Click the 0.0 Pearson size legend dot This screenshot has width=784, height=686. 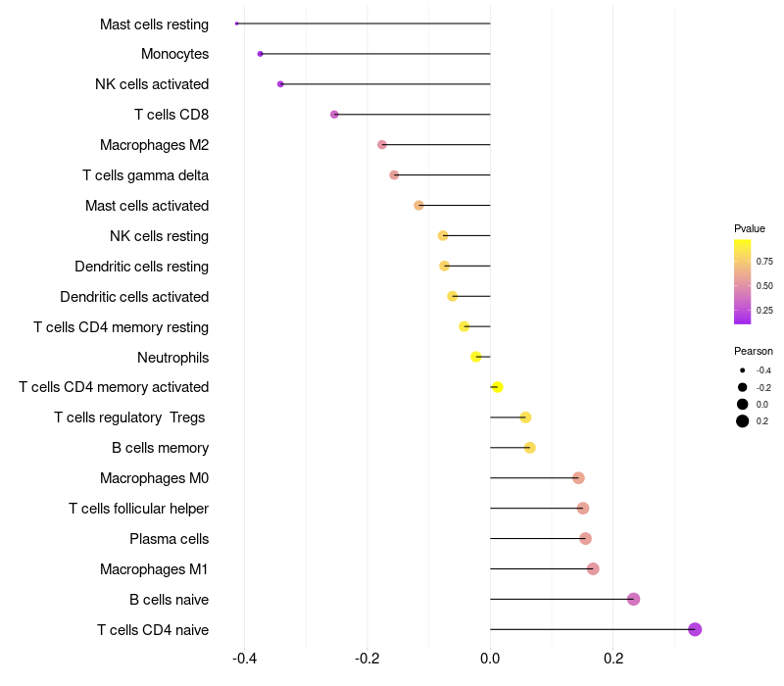click(x=743, y=404)
